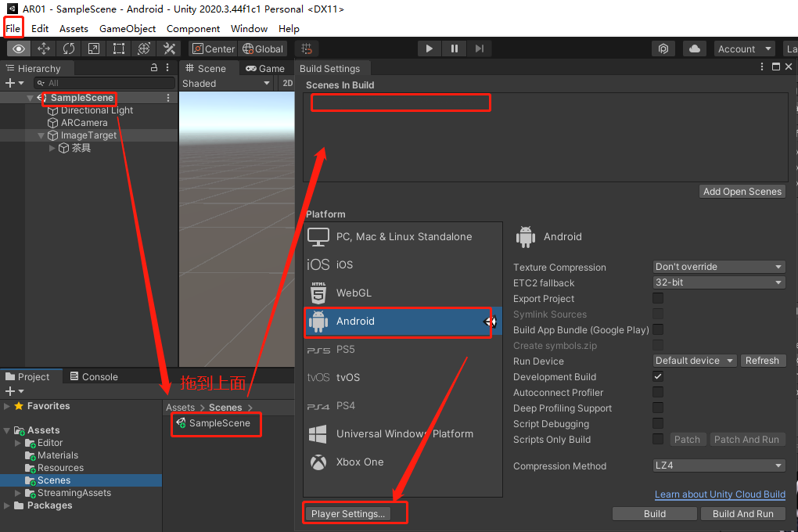This screenshot has width=798, height=532.
Task: Toggle Center pivot mode button
Action: [x=214, y=49]
